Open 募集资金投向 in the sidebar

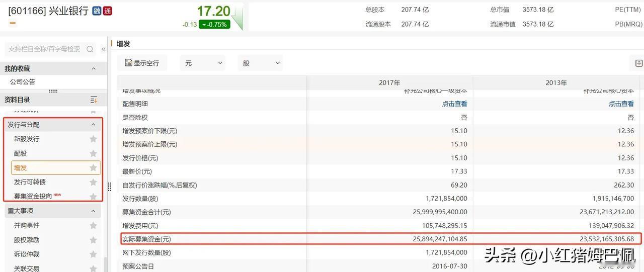(33, 196)
